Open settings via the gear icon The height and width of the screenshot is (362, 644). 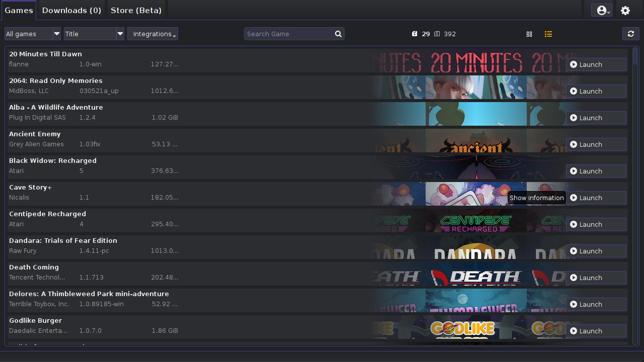pos(625,10)
